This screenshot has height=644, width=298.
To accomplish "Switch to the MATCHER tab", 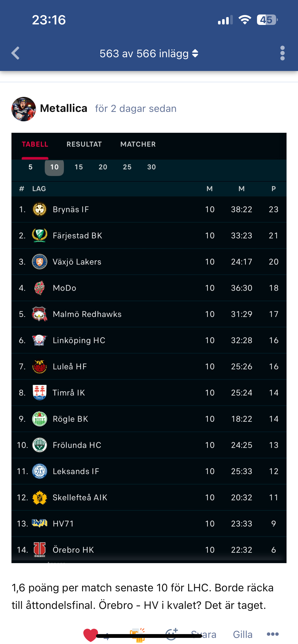I will pyautogui.click(x=138, y=144).
